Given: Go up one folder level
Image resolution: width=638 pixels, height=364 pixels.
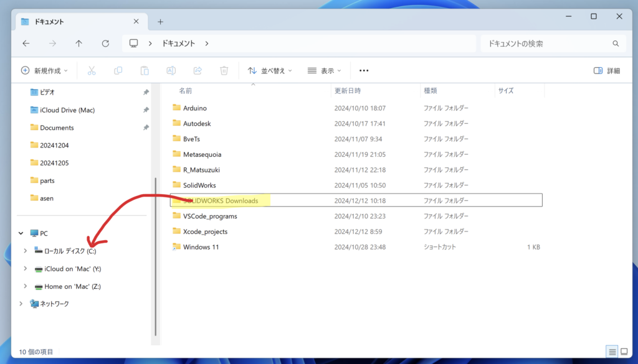Looking at the screenshot, I should click(79, 44).
